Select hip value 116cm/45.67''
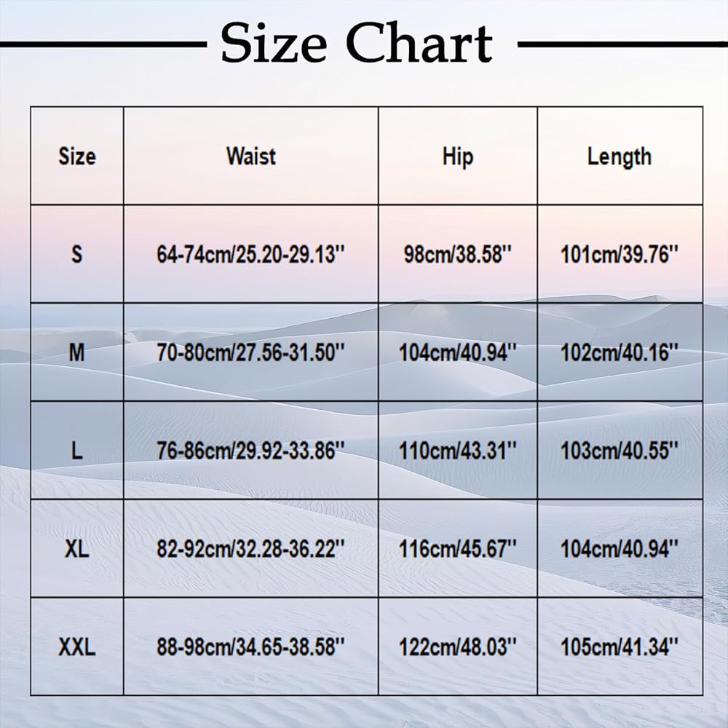 point(458,549)
